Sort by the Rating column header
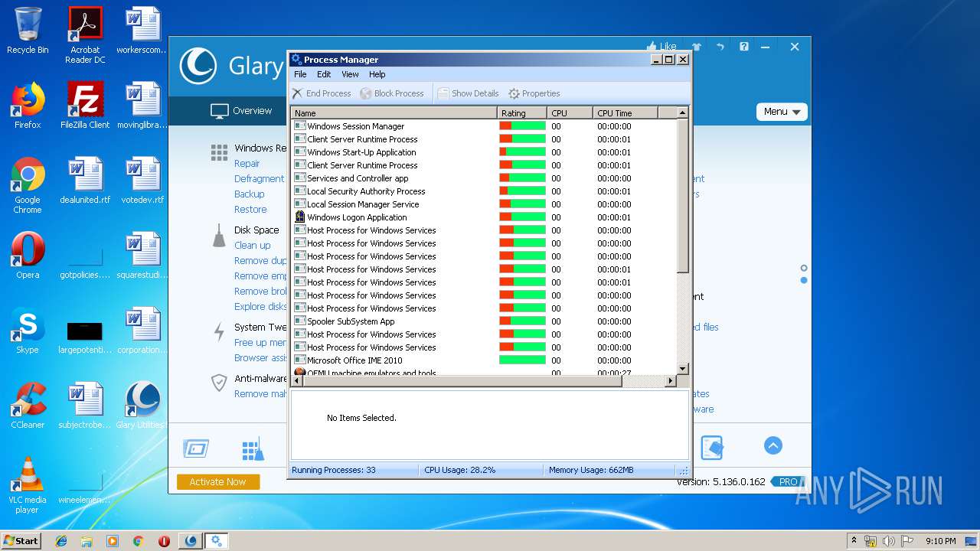This screenshot has height=551, width=980. pyautogui.click(x=521, y=112)
